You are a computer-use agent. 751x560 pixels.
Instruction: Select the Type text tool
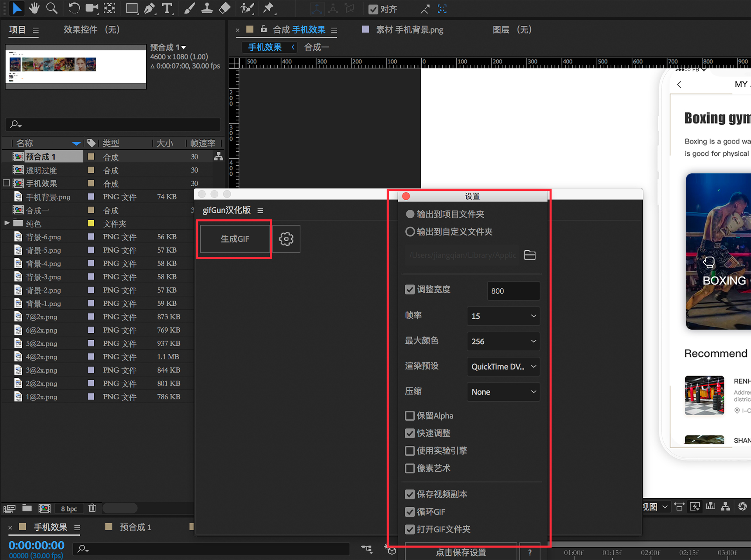pos(167,8)
